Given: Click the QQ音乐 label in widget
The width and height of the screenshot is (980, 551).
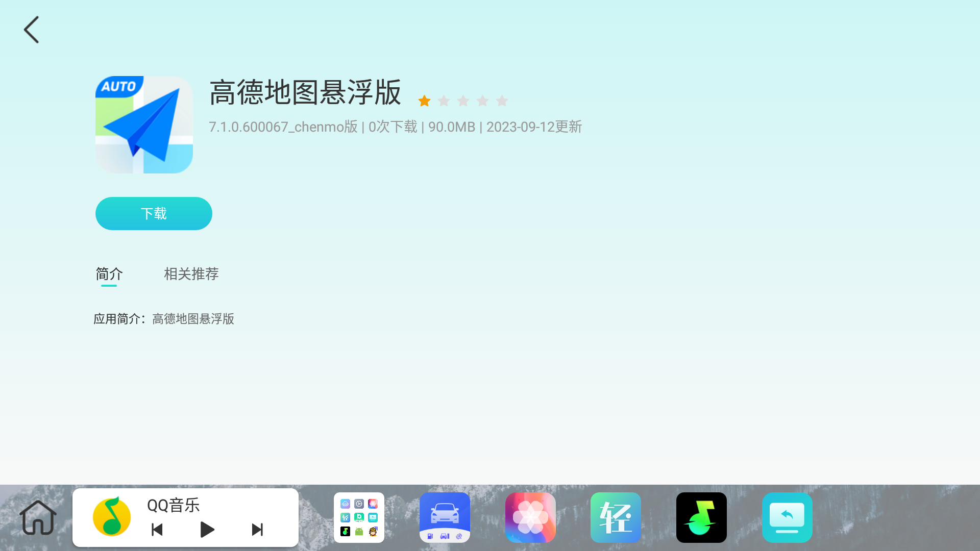Looking at the screenshot, I should 173,505.
